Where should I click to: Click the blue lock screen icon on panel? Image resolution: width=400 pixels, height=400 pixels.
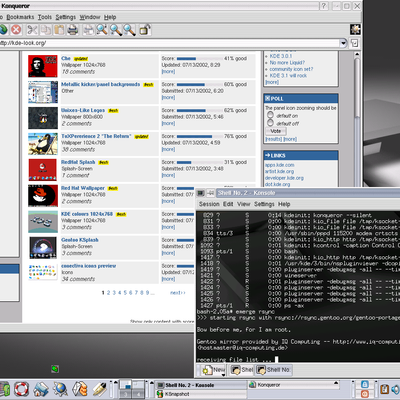pos(365,384)
